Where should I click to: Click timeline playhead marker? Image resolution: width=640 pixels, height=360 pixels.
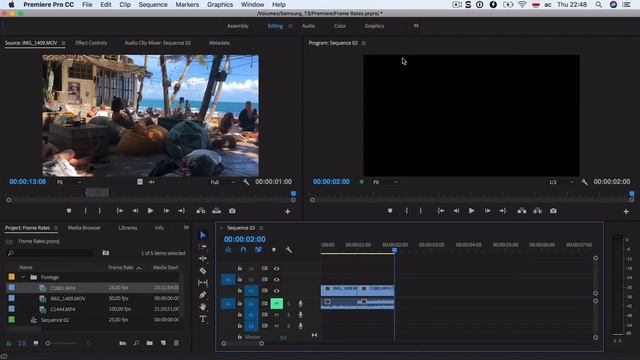pyautogui.click(x=394, y=250)
